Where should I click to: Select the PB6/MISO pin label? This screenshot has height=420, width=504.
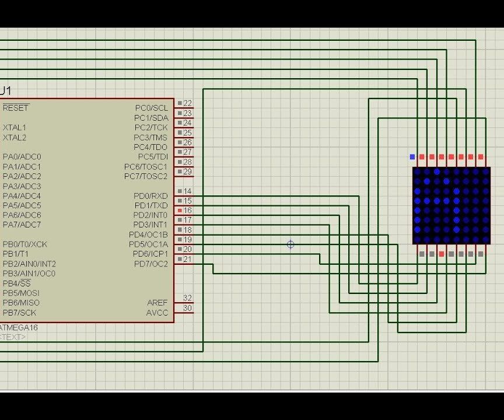coord(21,303)
